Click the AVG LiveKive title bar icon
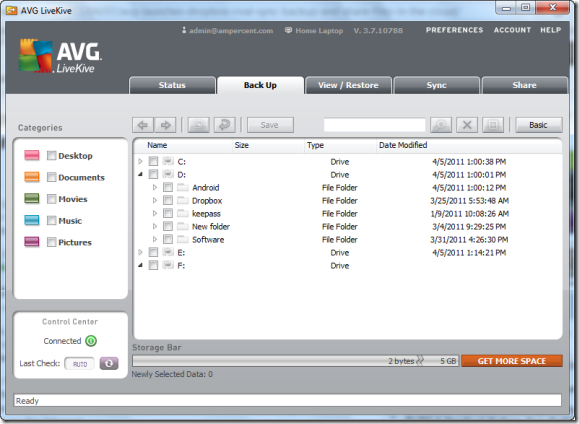This screenshot has height=424, width=579. [x=11, y=10]
